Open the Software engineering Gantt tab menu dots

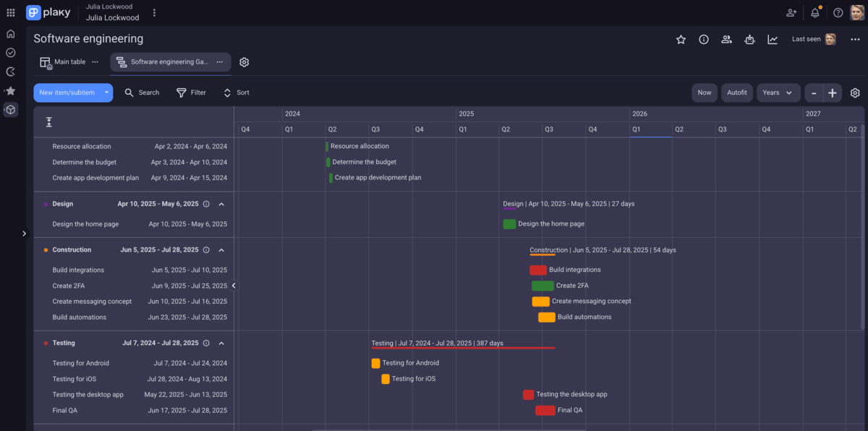tap(219, 62)
